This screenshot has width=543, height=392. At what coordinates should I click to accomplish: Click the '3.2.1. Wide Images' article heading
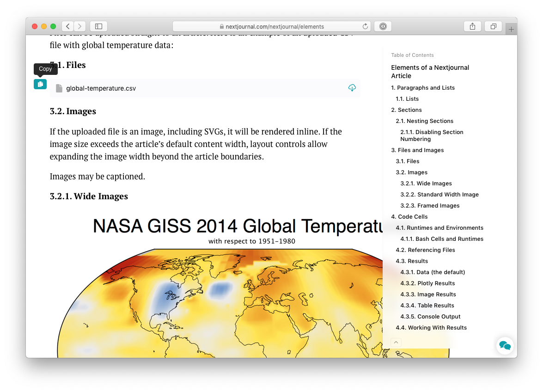coord(89,196)
